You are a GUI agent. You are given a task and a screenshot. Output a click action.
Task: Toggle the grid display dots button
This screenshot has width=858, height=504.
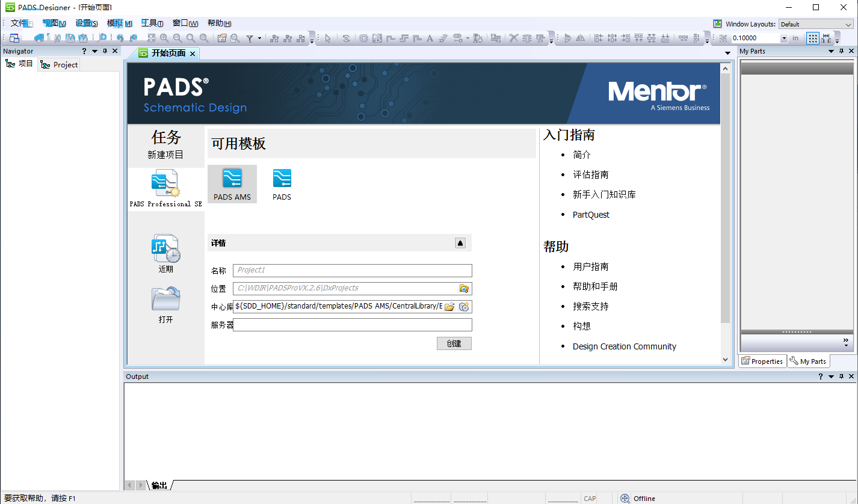point(813,38)
